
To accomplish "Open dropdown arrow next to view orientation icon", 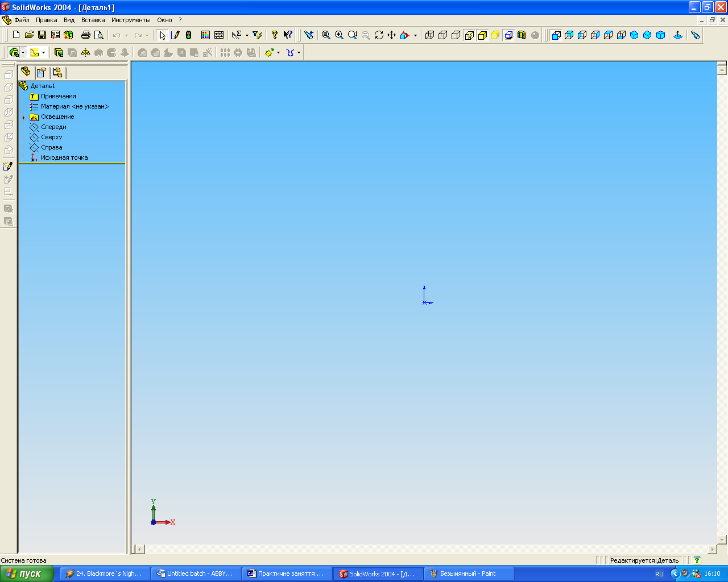I will tap(415, 35).
